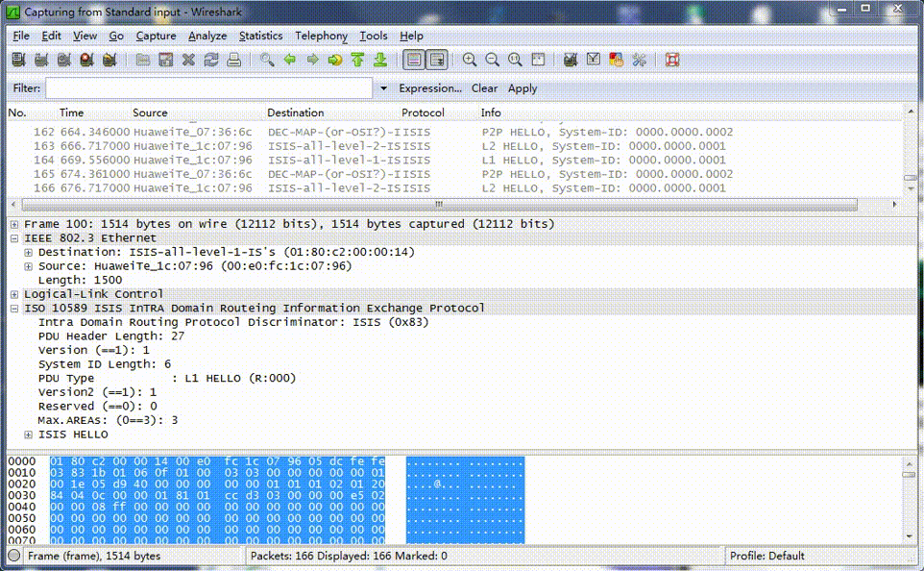Select packet 164 L1 HELLO row
Image resolution: width=924 pixels, height=571 pixels.
tap(453, 161)
